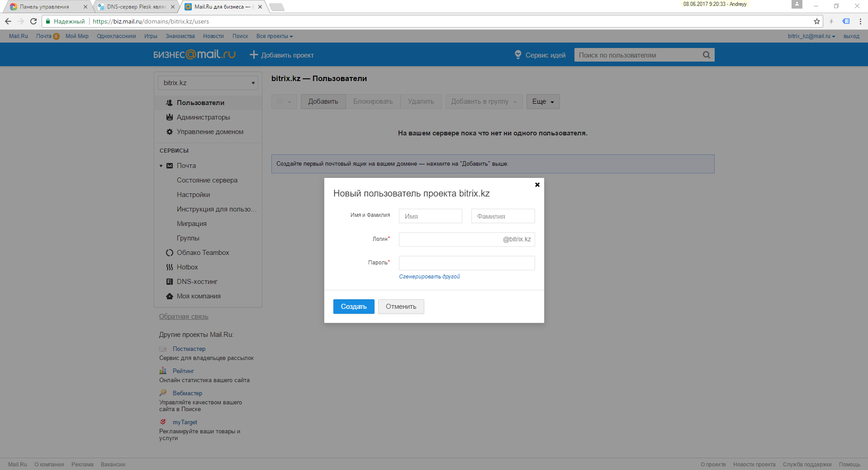Viewport: 868px width, 470px height.
Task: Open Новости in top portal bar
Action: click(x=213, y=36)
